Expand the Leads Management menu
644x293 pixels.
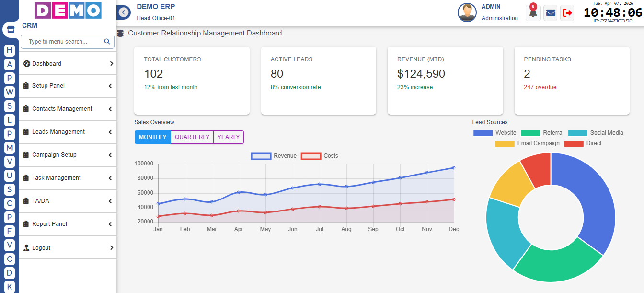(x=68, y=132)
